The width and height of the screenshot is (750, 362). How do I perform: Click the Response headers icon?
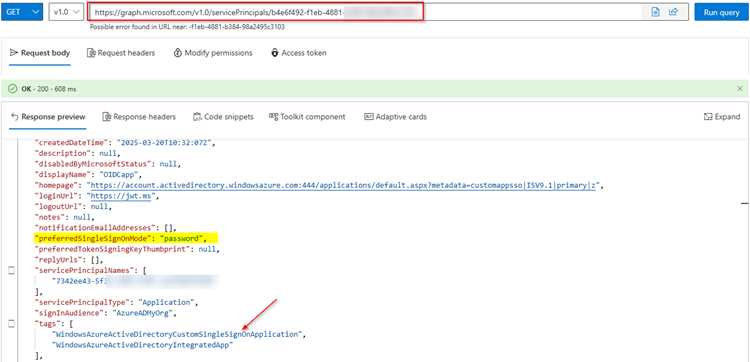[x=106, y=117]
